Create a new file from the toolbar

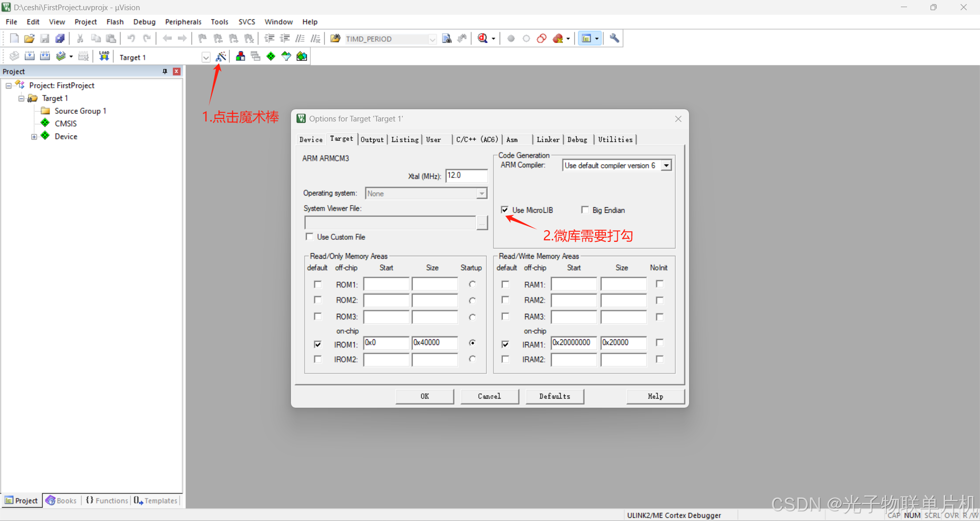14,38
